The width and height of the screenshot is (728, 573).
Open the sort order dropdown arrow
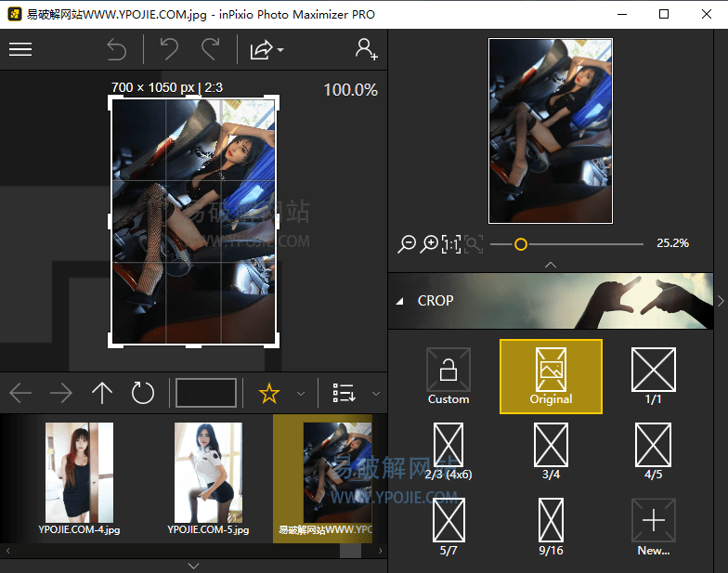375,394
